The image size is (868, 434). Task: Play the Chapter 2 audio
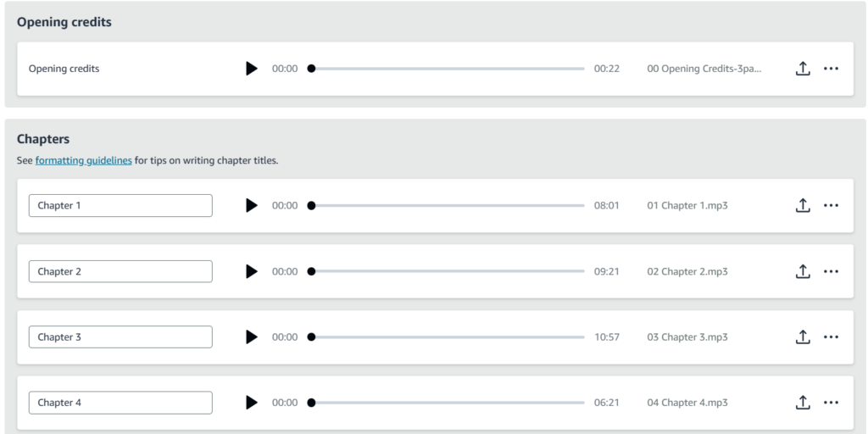coord(252,271)
